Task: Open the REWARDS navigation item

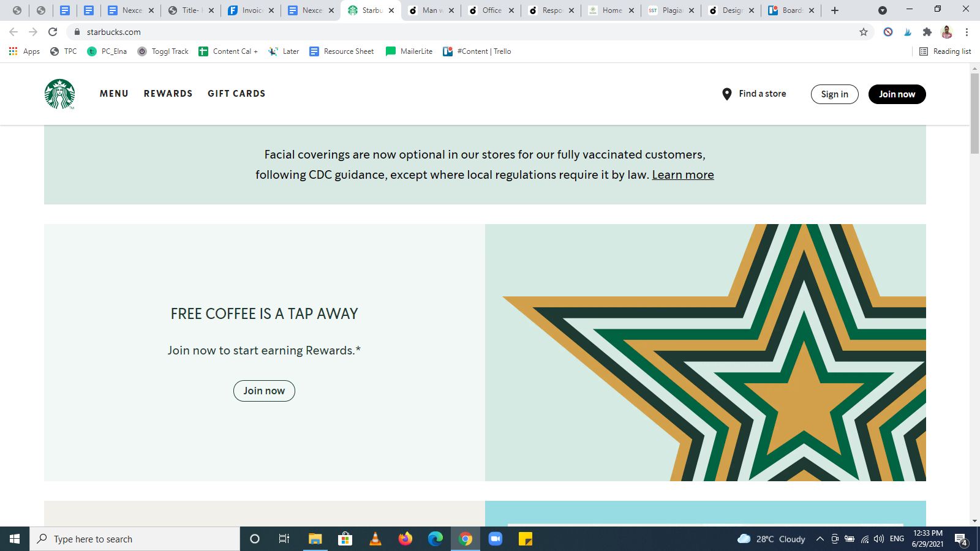Action: point(168,94)
